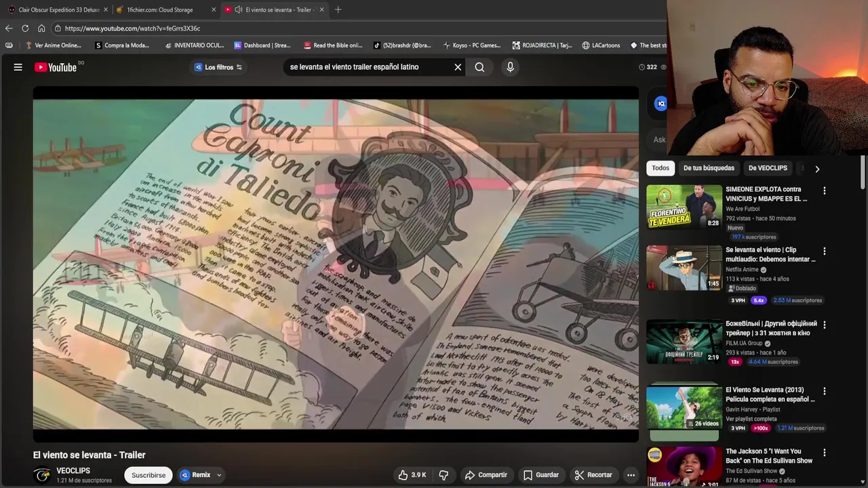Open Koyso PC Games bookmark
Screen dimensions: 868x488
pos(472,45)
